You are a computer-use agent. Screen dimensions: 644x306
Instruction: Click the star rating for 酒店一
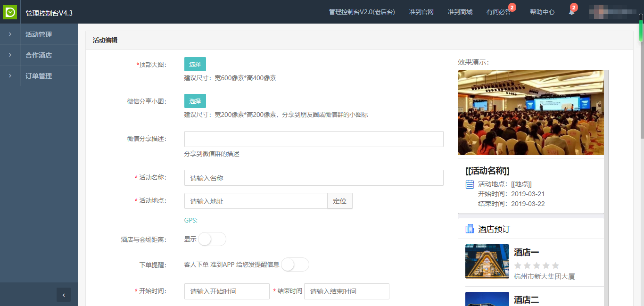[x=537, y=265]
